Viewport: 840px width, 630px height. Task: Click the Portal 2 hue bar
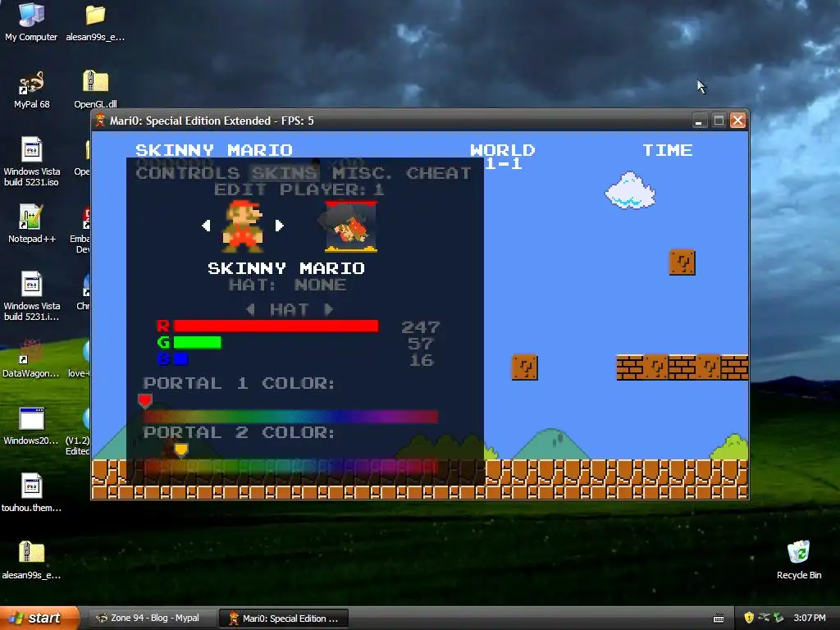click(x=290, y=467)
